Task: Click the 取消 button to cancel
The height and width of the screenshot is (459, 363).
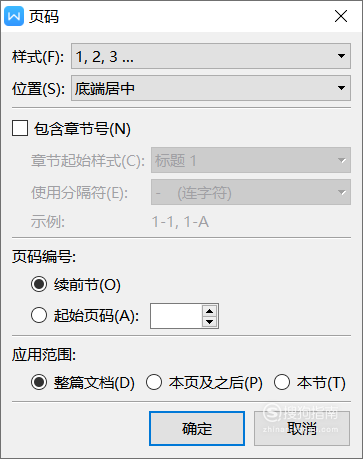Action: coord(302,428)
